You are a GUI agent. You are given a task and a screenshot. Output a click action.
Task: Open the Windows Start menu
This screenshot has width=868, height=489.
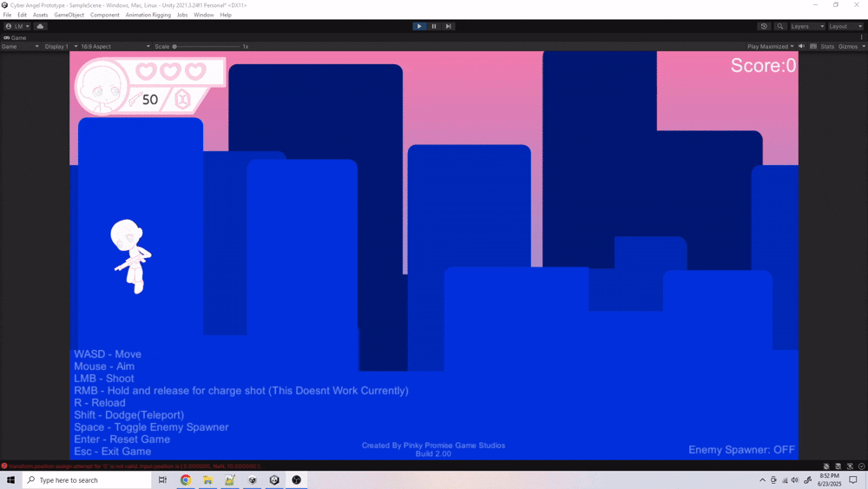coord(10,480)
